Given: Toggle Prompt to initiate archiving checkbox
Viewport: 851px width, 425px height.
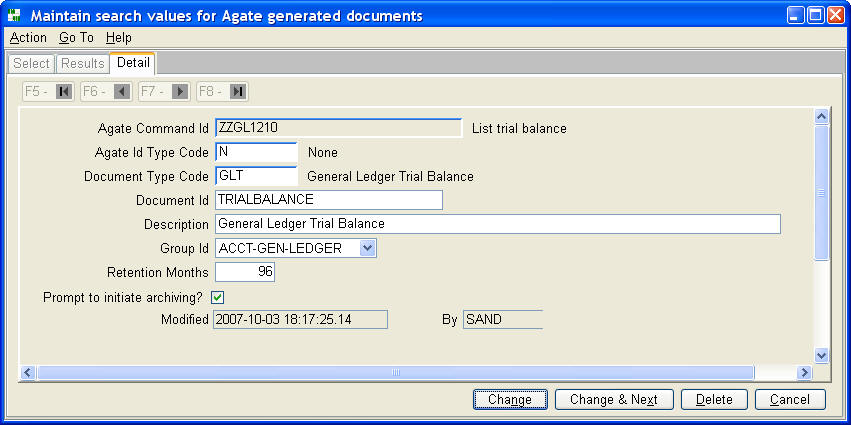Looking at the screenshot, I should click(218, 297).
